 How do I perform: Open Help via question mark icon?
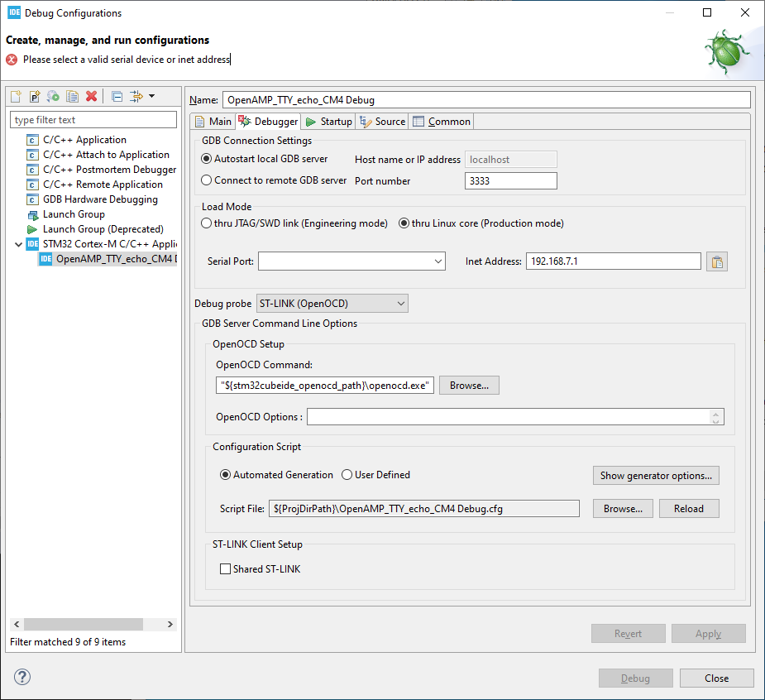(x=22, y=677)
